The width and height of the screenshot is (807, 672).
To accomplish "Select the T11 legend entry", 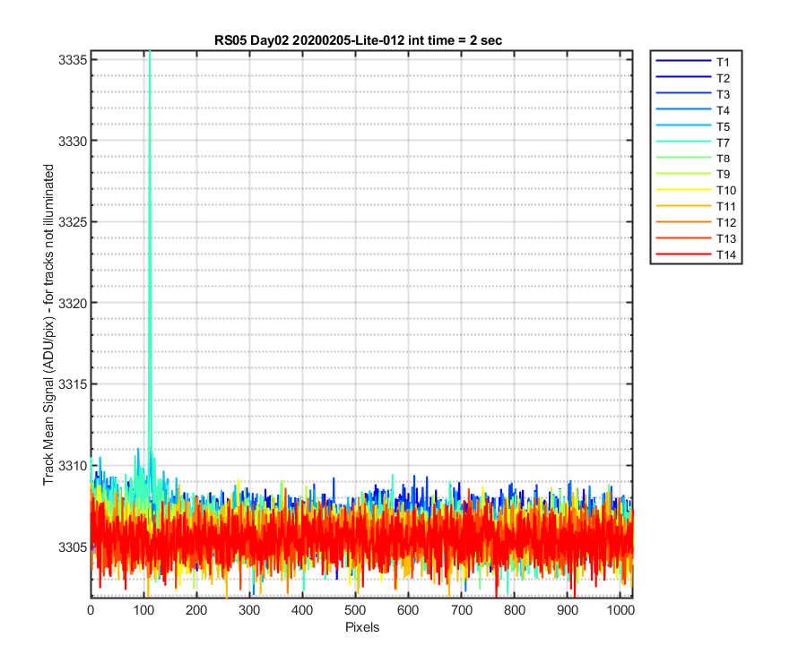I will pos(696,206).
